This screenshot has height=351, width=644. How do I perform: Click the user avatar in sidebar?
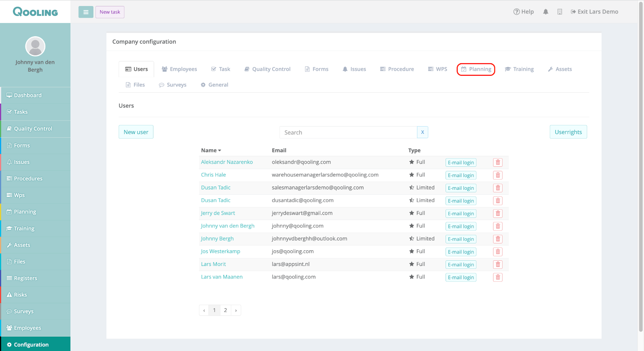(x=35, y=46)
